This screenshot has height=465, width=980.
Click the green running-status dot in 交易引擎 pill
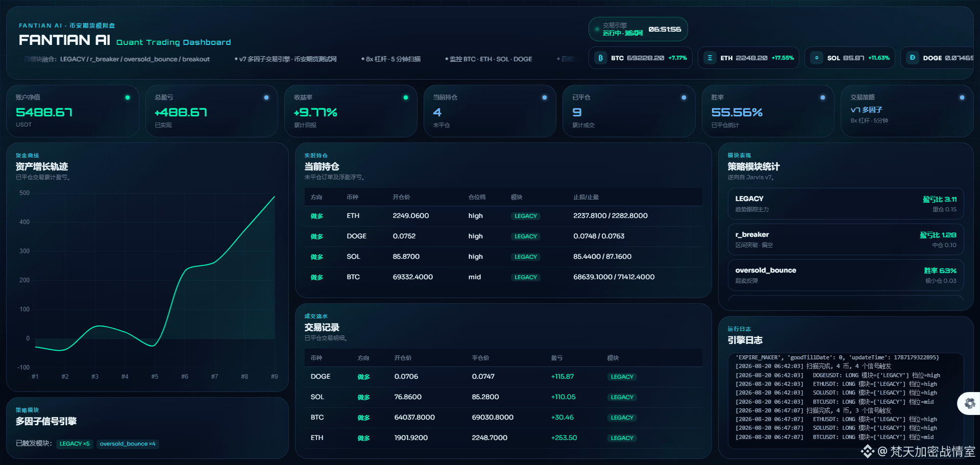click(597, 29)
